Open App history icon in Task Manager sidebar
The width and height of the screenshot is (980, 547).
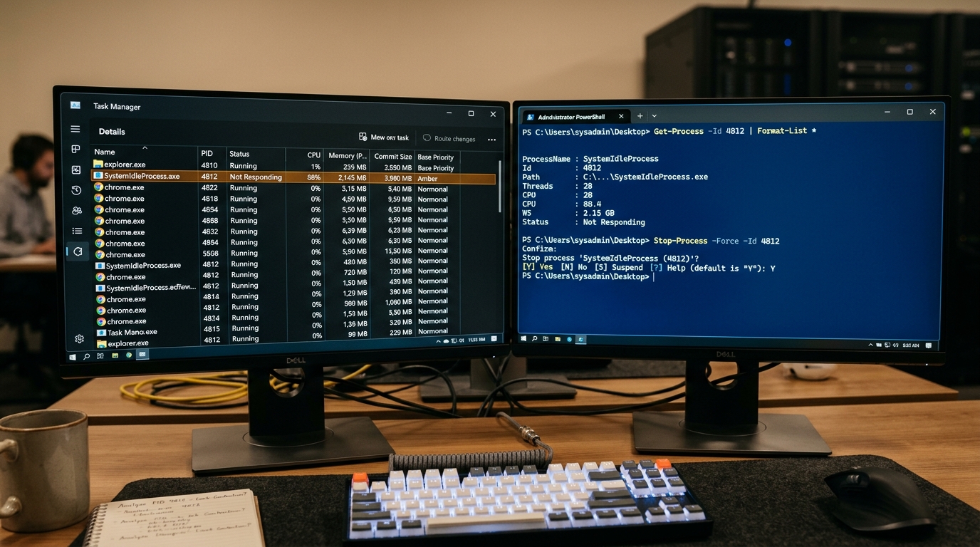(76, 190)
